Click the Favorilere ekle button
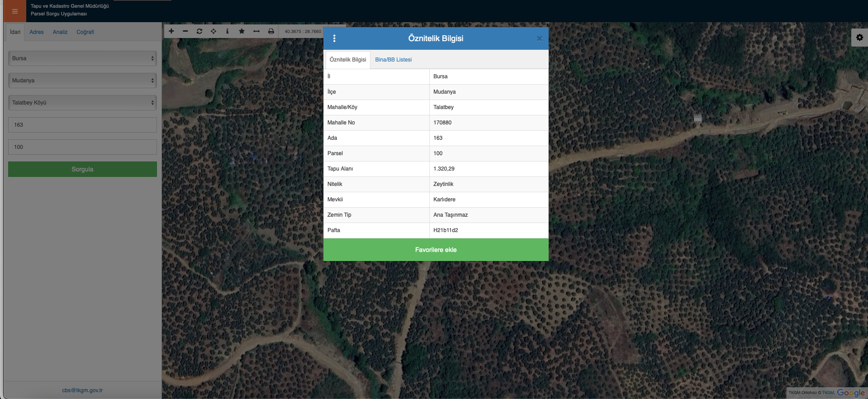 click(x=436, y=250)
